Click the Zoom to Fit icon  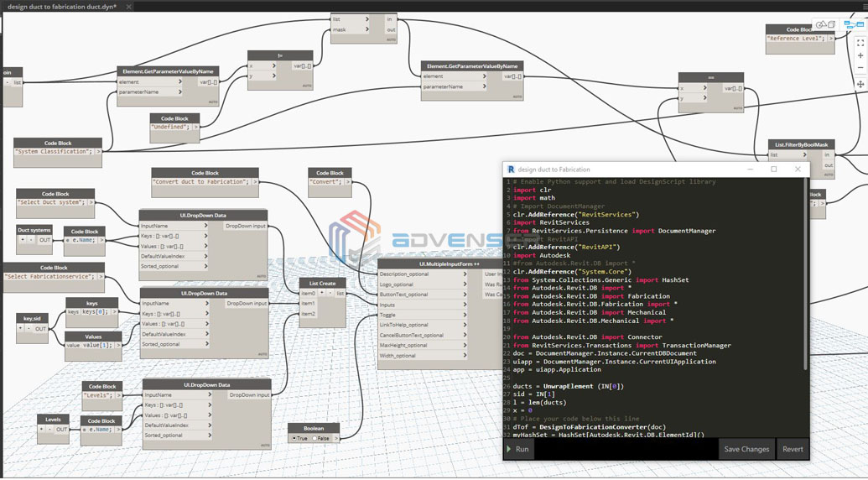[x=860, y=43]
